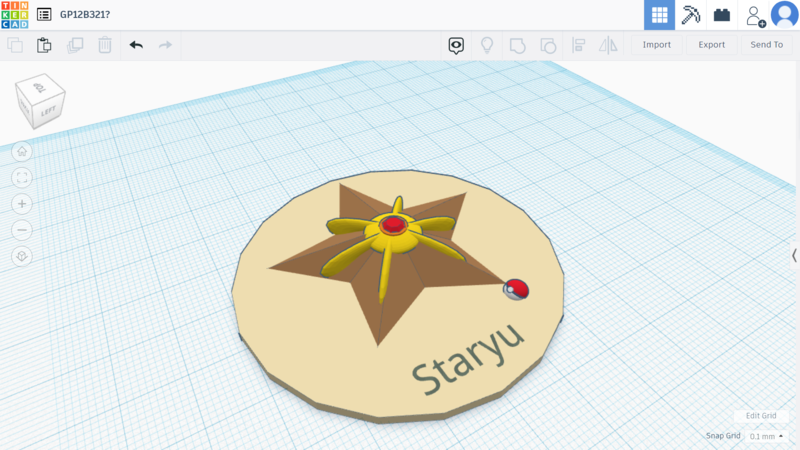
Task: Invite a collaborator with add-person icon
Action: tap(755, 16)
